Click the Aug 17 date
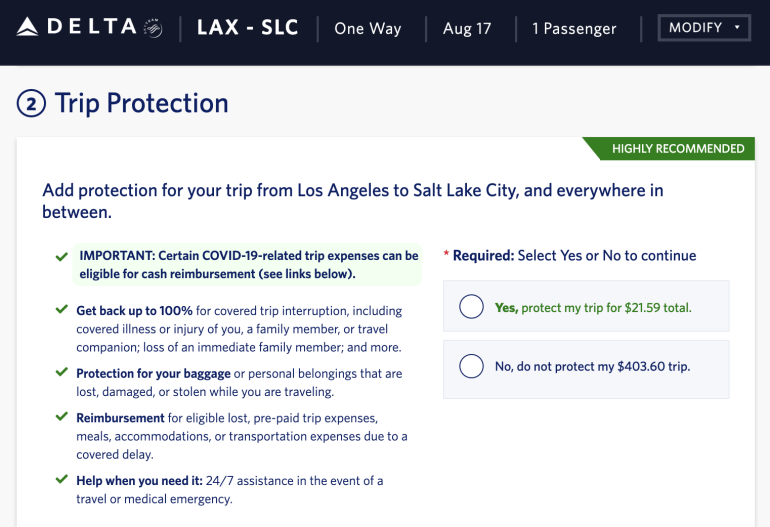Viewport: 770px width, 527px height. tap(467, 29)
